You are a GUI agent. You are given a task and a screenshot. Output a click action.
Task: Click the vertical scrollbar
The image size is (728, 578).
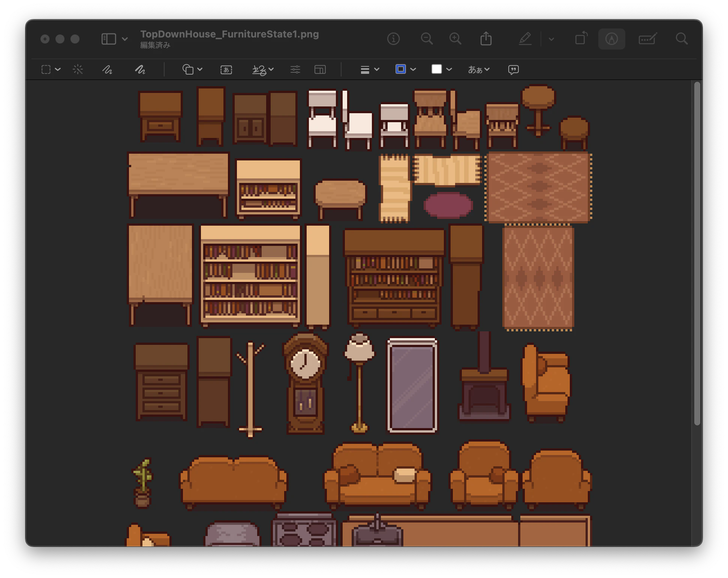[697, 253]
